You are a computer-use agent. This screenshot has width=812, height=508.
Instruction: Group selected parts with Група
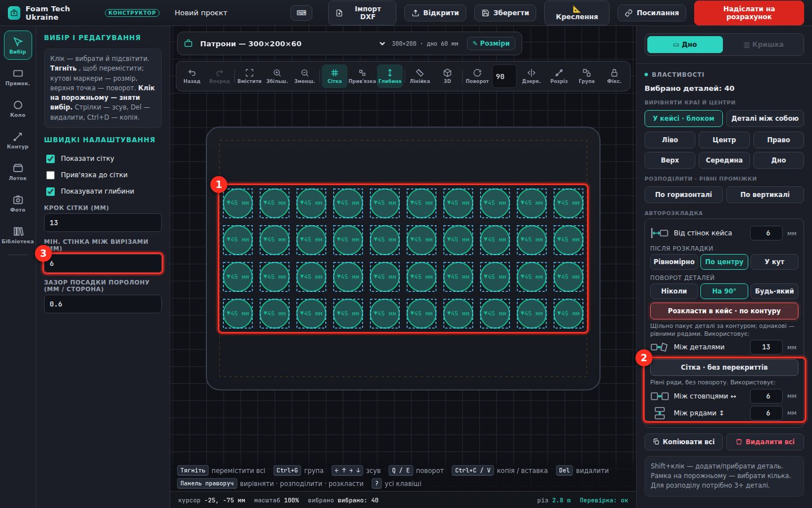(x=586, y=76)
